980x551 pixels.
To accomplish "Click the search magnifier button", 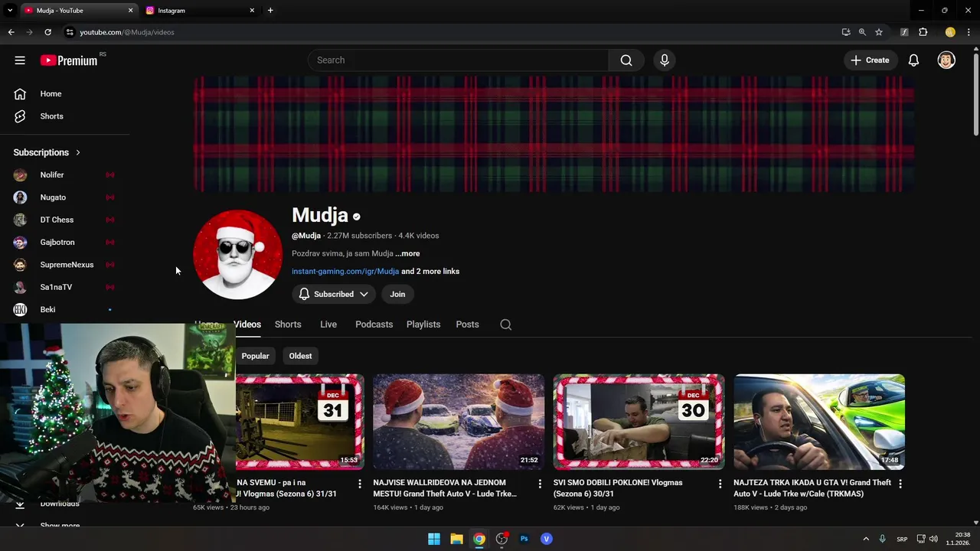I will point(626,60).
